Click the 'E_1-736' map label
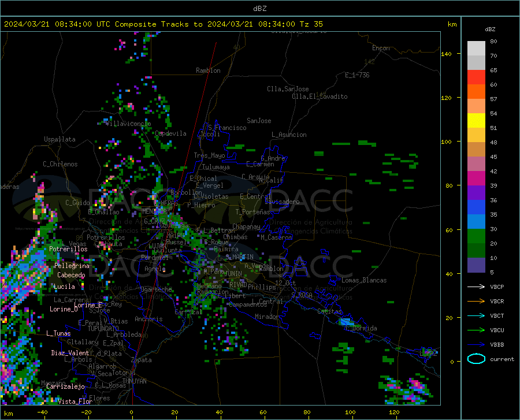 tap(357, 75)
